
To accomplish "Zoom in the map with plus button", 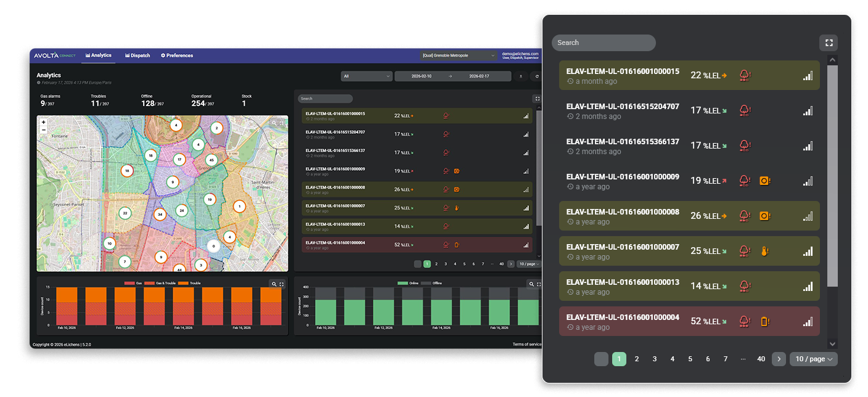I will point(43,123).
